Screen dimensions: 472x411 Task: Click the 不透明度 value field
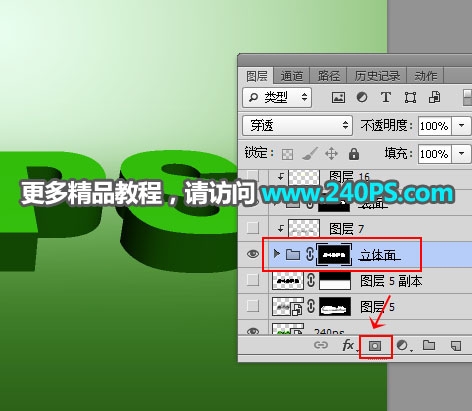click(x=435, y=126)
